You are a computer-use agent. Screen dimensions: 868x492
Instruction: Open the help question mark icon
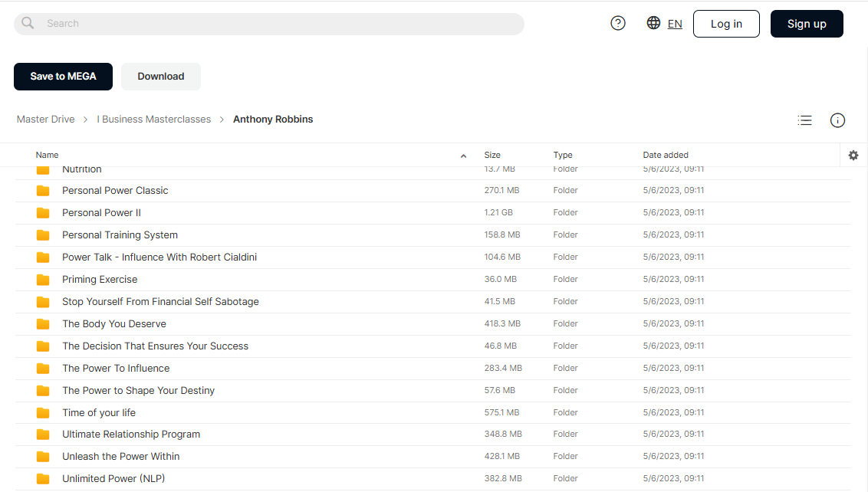pos(618,23)
